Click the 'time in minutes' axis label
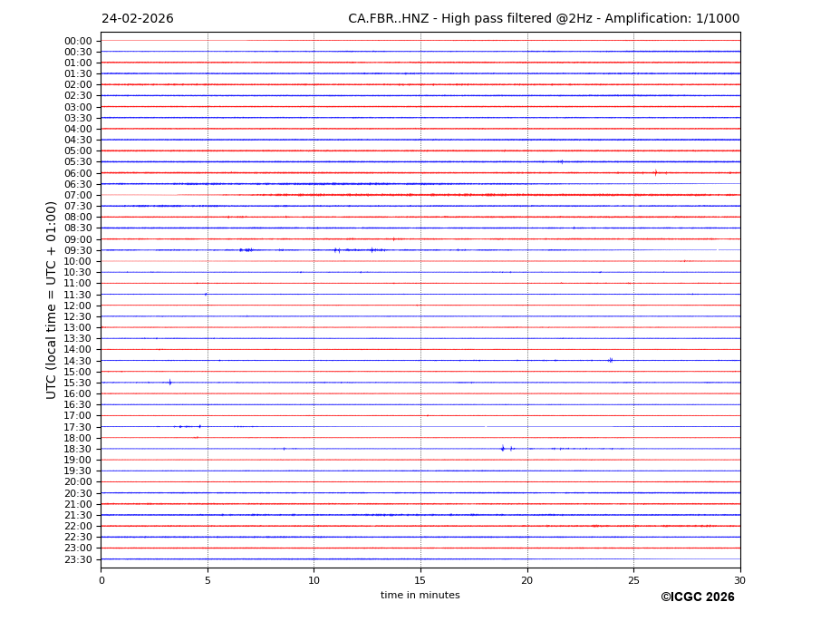This screenshot has height=631, width=840. pyautogui.click(x=420, y=596)
